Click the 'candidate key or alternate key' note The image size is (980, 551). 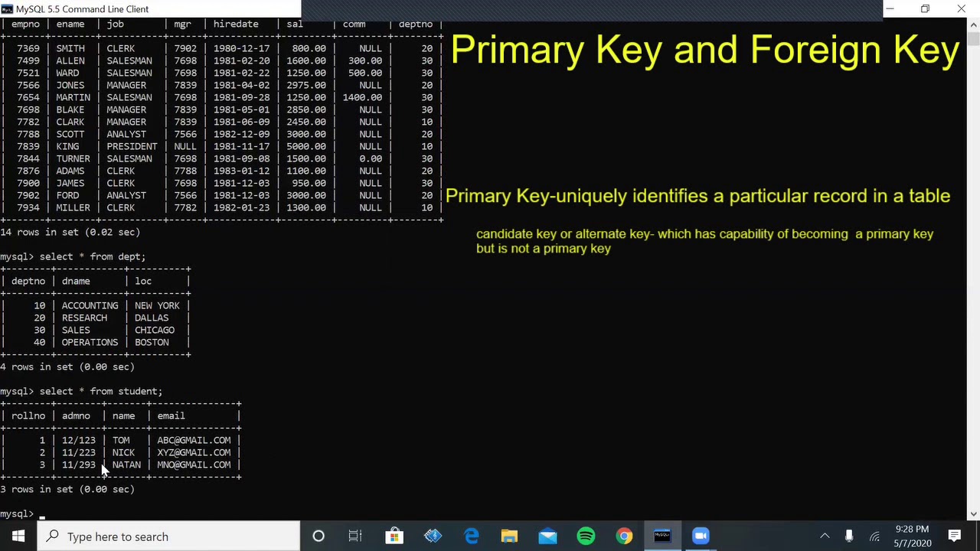[704, 241]
